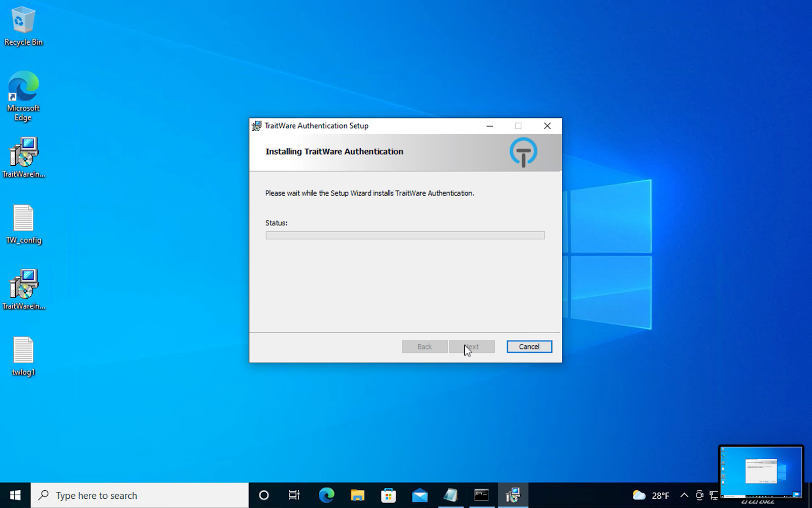Select the TW_config file on the desktop
This screenshot has height=508, width=812.
23,225
